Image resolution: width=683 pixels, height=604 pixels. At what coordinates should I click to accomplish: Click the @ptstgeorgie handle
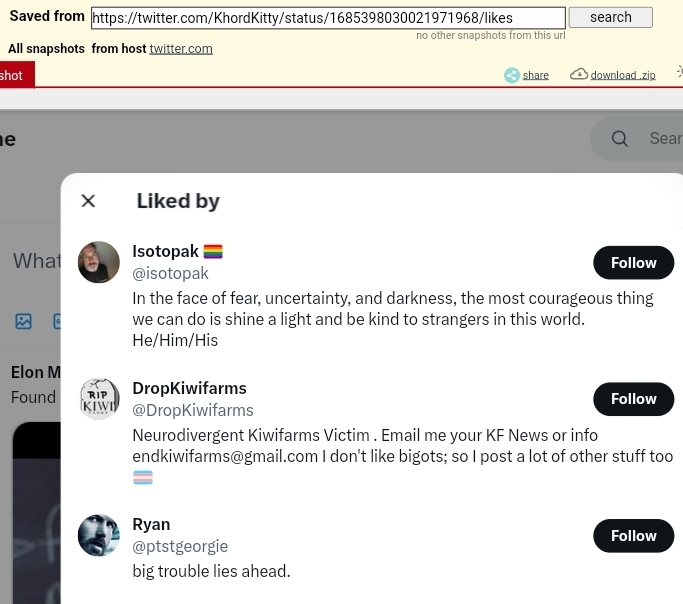point(180,546)
